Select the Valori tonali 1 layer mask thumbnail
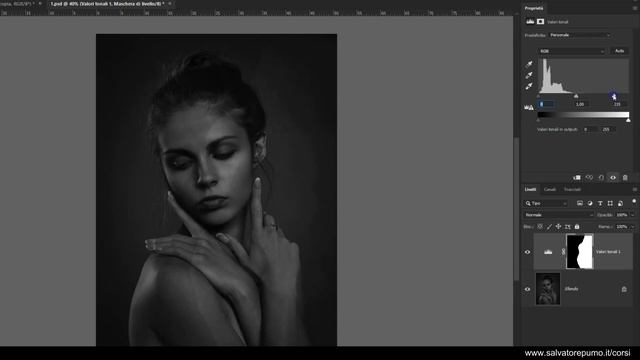The width and height of the screenshot is (640, 360). click(x=580, y=252)
